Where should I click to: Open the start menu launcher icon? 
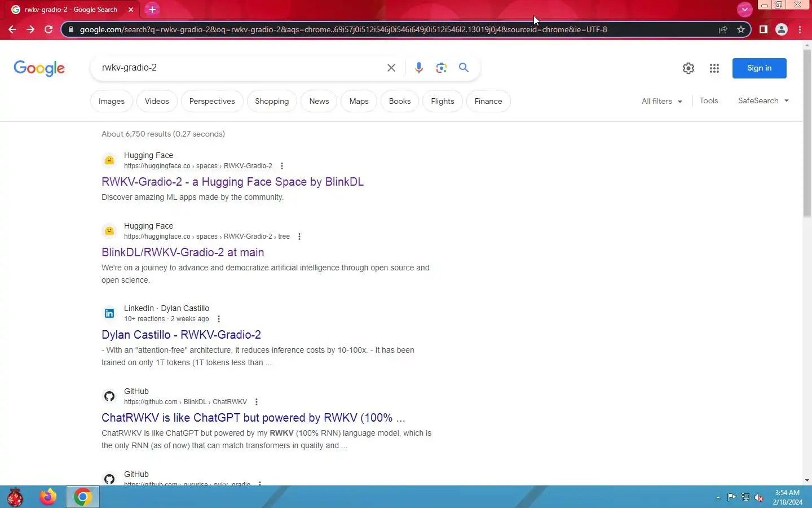pos(15,497)
